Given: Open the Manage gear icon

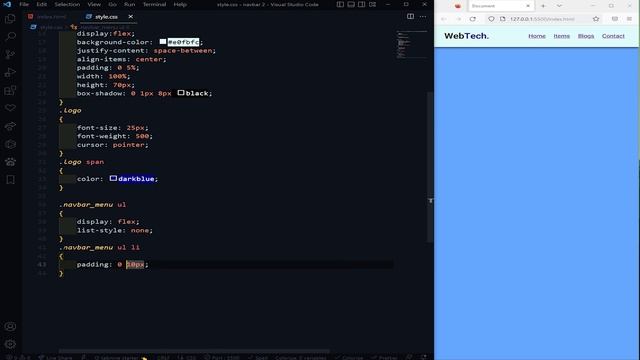Looking at the screenshot, I should click(x=10, y=344).
